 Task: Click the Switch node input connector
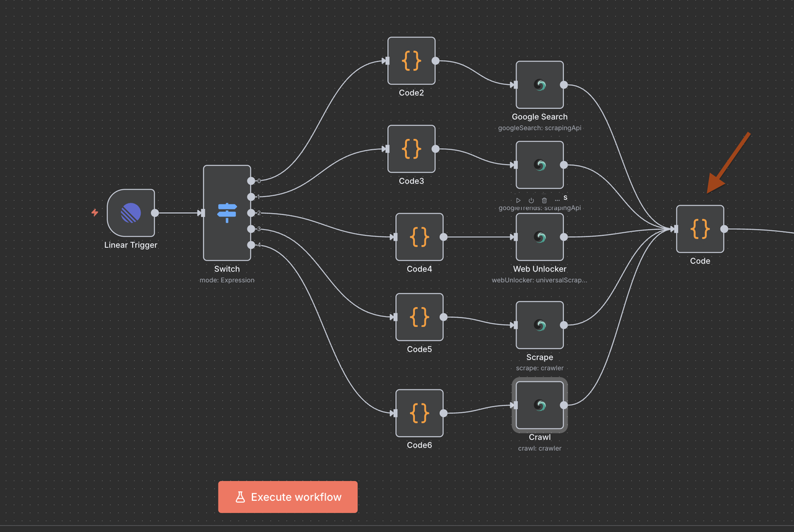click(x=202, y=213)
